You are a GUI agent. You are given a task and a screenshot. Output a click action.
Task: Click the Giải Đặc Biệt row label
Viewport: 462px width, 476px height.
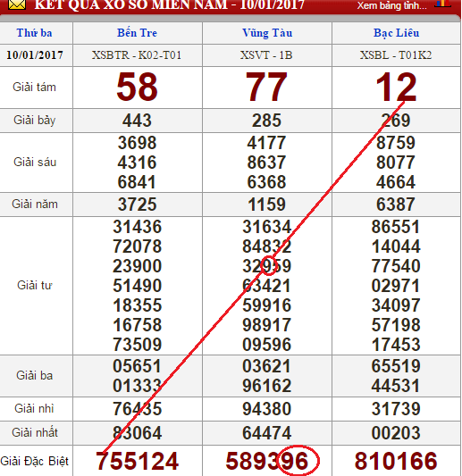click(x=35, y=461)
